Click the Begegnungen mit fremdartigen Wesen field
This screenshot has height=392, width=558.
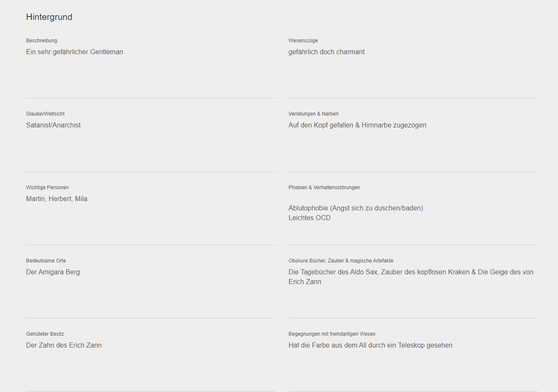click(x=413, y=365)
